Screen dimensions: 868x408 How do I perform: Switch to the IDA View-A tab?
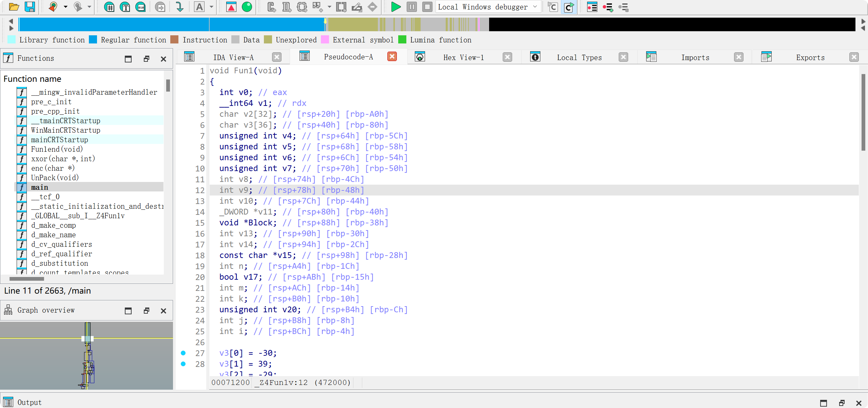point(233,57)
